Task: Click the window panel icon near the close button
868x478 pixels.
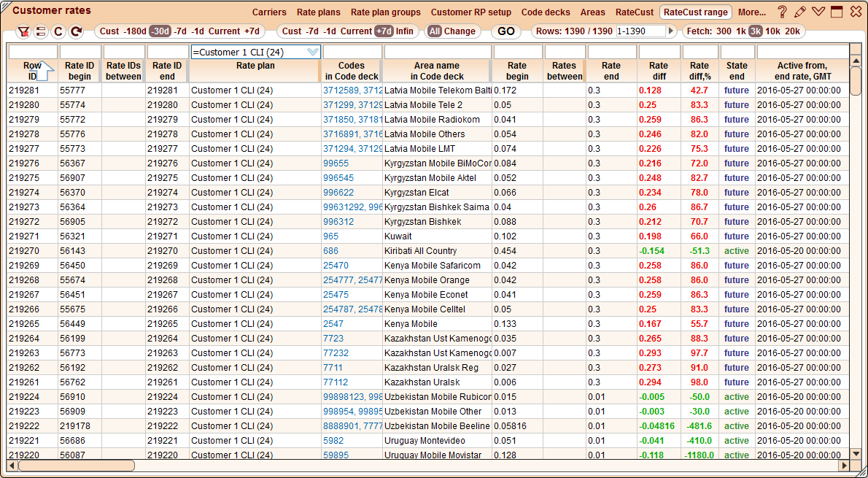Action: coord(837,11)
